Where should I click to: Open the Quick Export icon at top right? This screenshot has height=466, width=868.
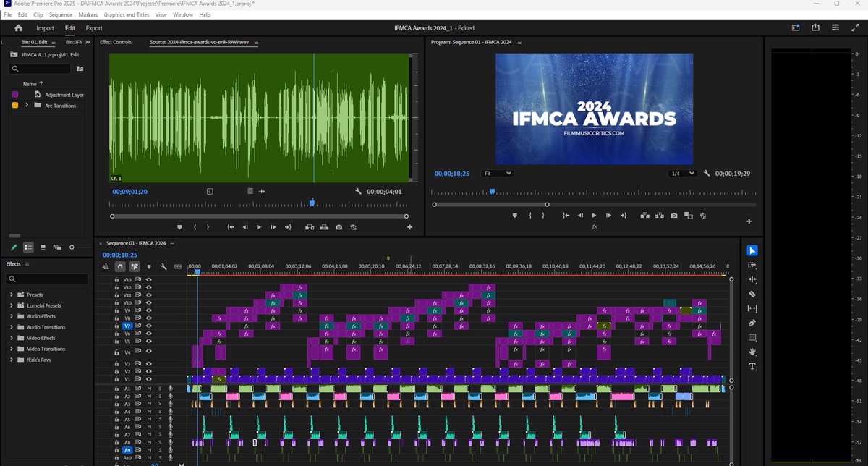(816, 28)
